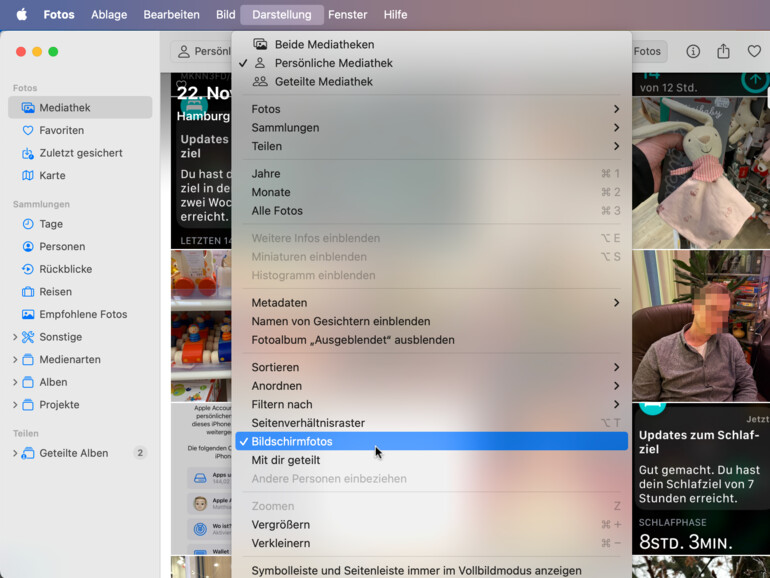The height and width of the screenshot is (578, 770).
Task: Toggle Mit dir geteilt option
Action: tap(432, 460)
